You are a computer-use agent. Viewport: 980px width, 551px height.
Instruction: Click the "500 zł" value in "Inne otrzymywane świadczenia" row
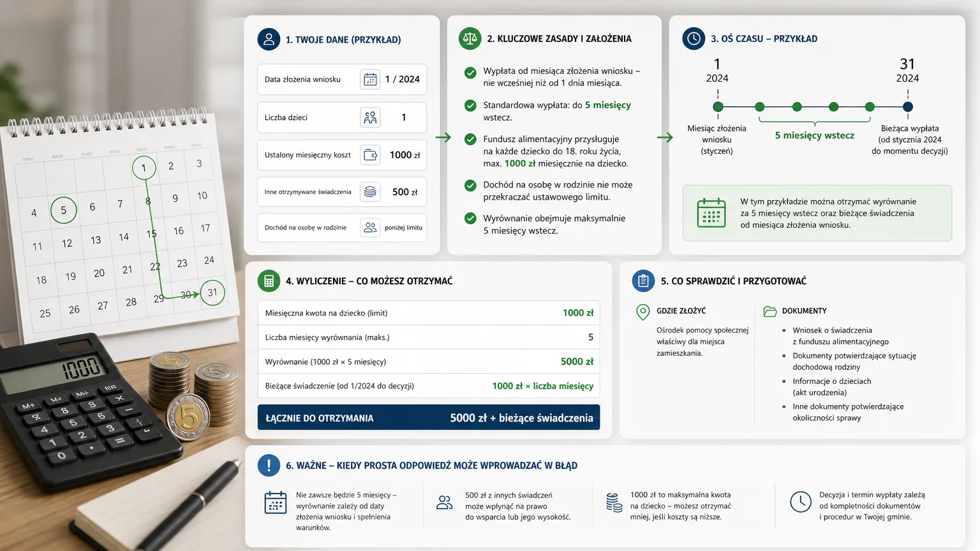pos(405,192)
